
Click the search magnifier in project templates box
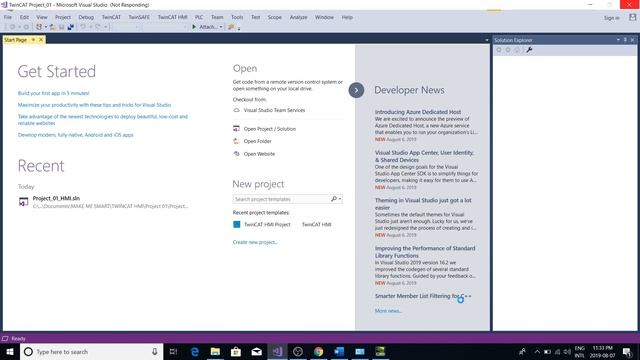[334, 199]
